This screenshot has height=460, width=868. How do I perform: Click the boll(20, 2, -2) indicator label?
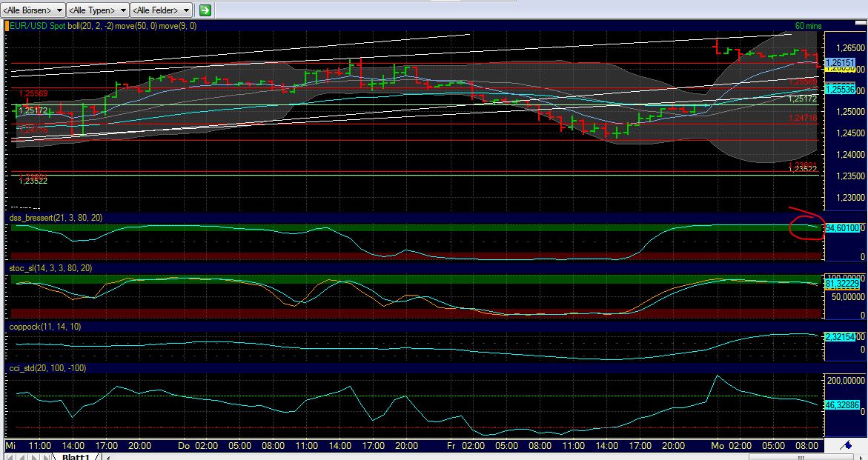pyautogui.click(x=90, y=25)
